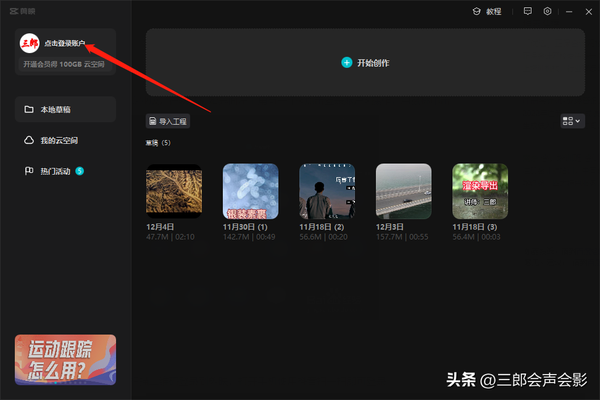Open 热门活动 in the sidebar
The image size is (600, 400).
tap(65, 171)
